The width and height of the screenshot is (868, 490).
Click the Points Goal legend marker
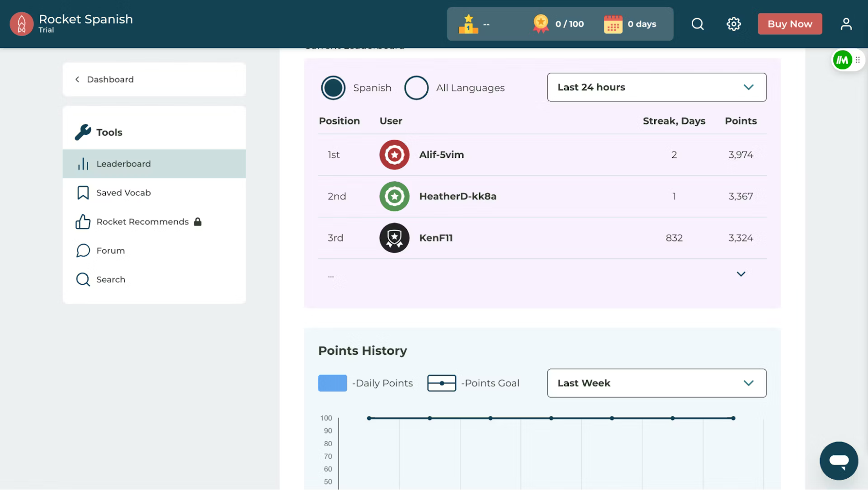coord(441,383)
